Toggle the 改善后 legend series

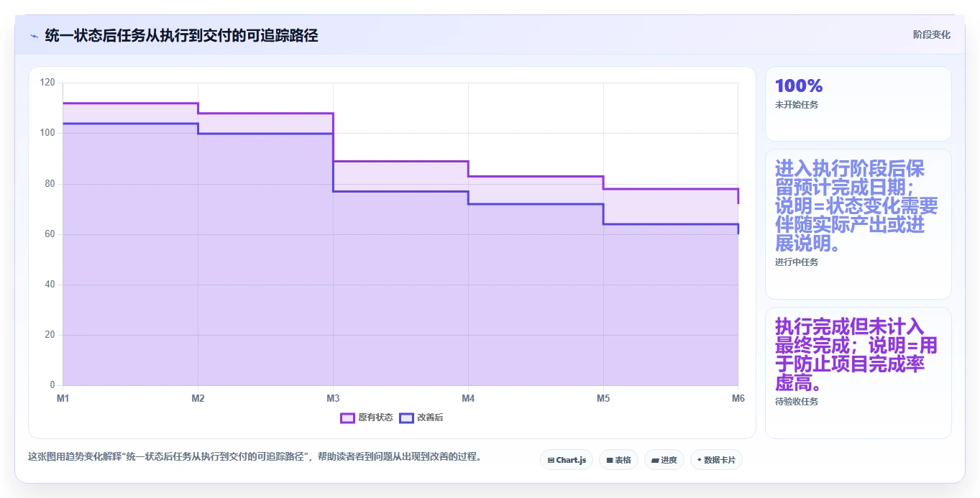421,418
